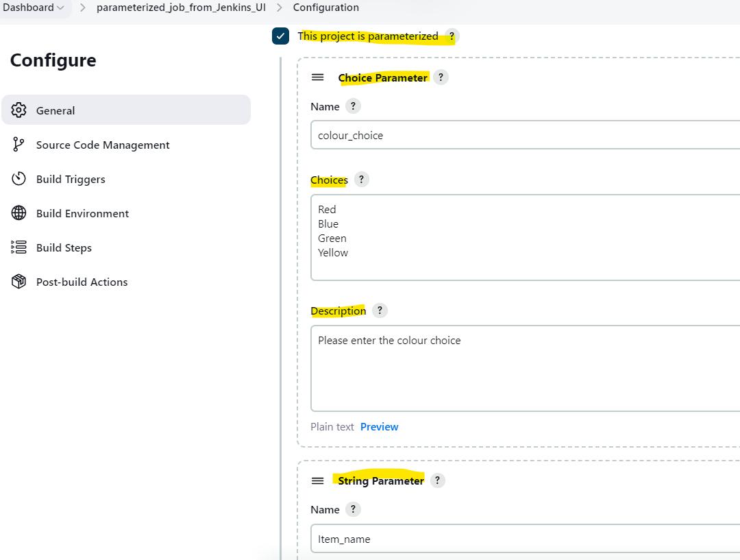Click help icon next to Choices label
Screen dimensions: 740x560
(361, 180)
